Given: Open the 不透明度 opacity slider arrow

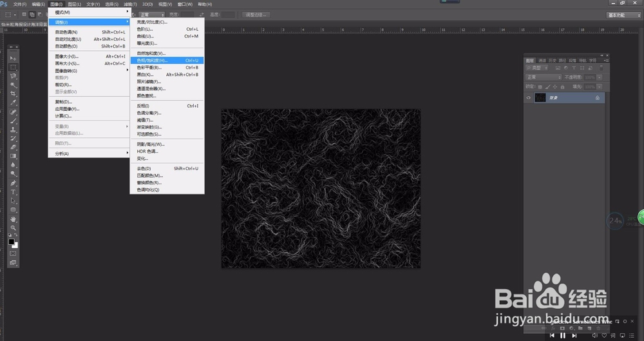Looking at the screenshot, I should point(600,77).
